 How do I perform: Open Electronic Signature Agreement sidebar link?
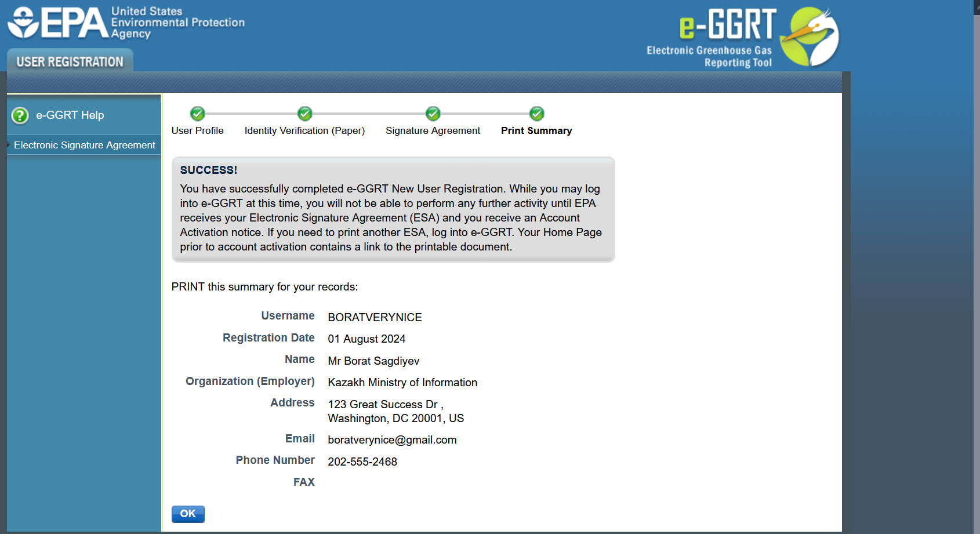click(x=85, y=145)
